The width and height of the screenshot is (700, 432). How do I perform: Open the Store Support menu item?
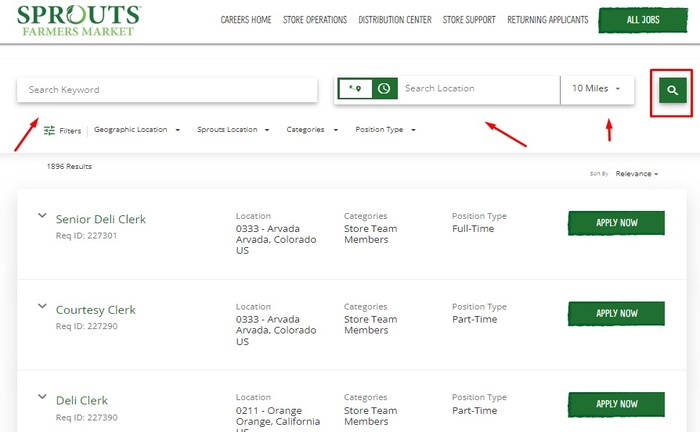[x=469, y=20]
